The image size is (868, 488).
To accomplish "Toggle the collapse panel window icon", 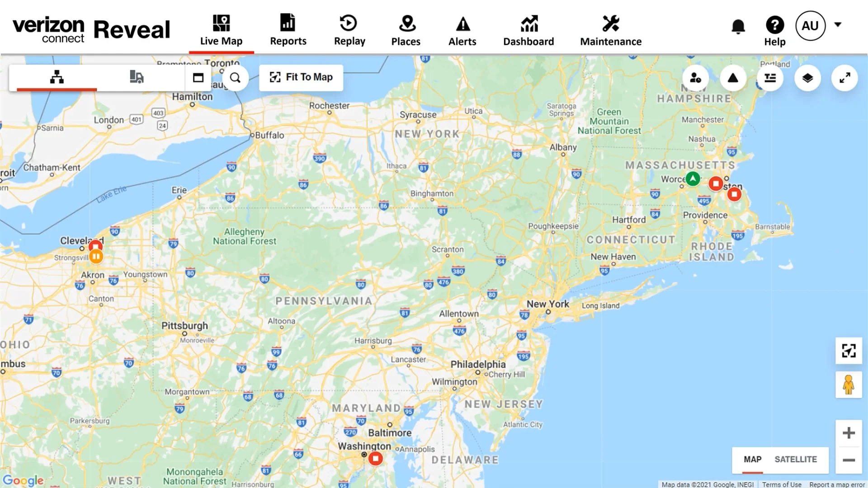I will (x=198, y=78).
